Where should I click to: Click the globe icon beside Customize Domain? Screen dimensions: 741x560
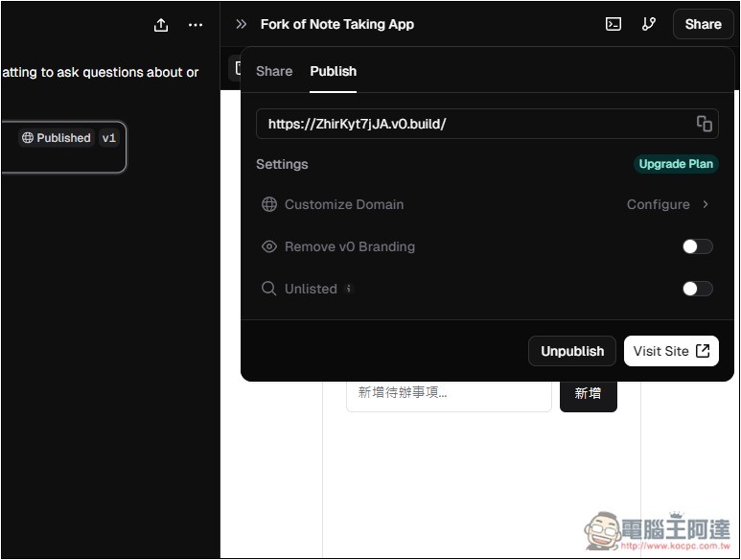269,204
